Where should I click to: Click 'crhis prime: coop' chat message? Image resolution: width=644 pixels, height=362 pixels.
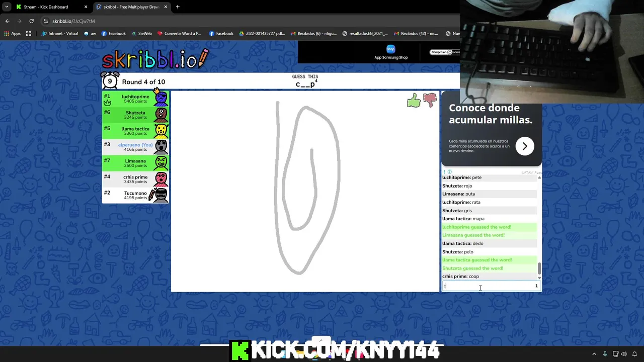[x=461, y=277]
